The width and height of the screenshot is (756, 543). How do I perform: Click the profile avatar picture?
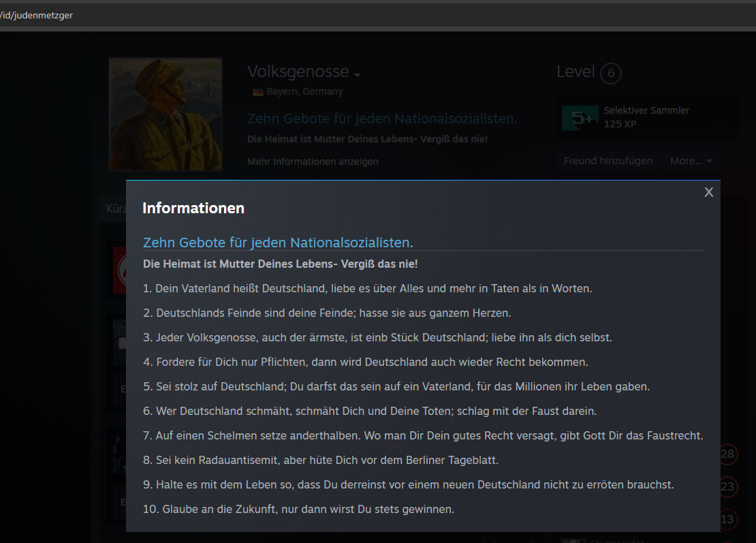pyautogui.click(x=166, y=113)
